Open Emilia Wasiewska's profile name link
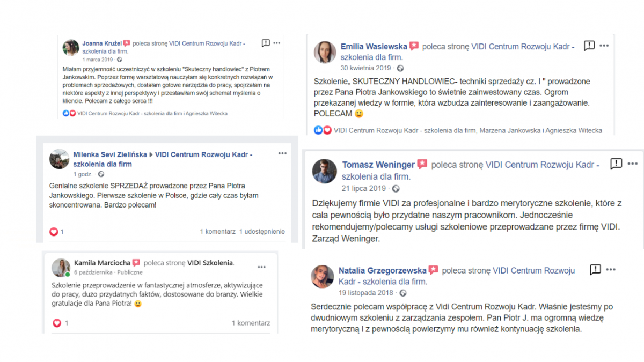 point(374,47)
